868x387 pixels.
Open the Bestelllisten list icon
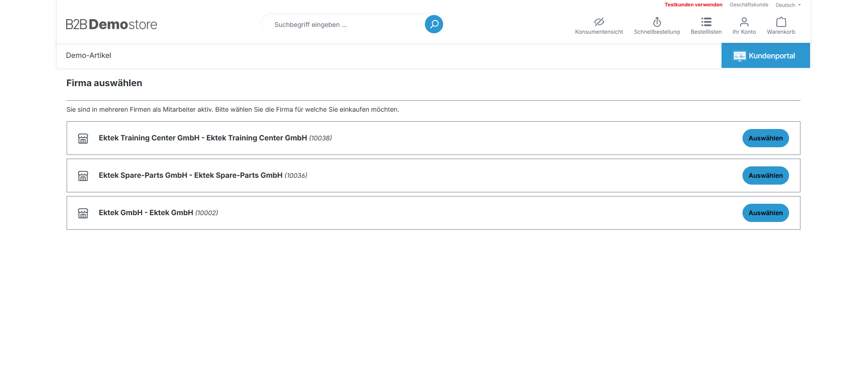(706, 22)
